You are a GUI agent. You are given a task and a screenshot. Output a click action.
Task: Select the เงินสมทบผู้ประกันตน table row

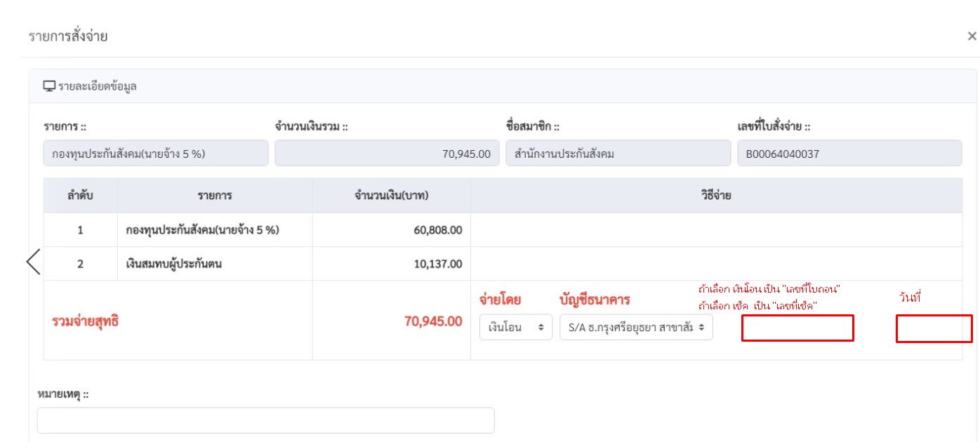[174, 264]
